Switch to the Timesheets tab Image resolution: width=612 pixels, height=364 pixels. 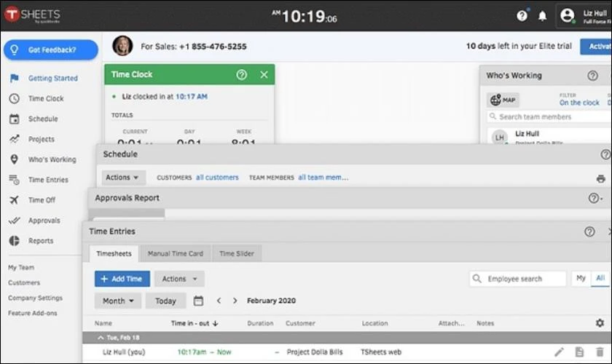114,253
